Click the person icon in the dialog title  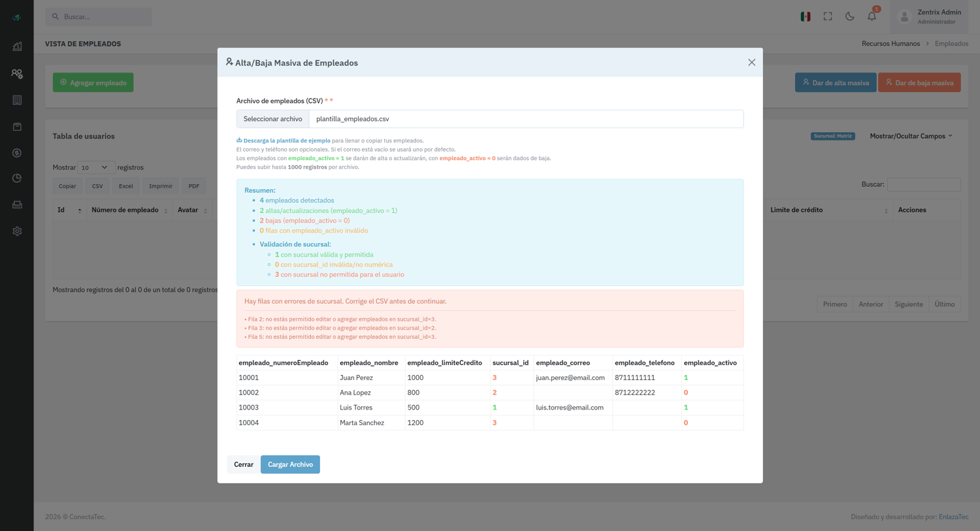tap(229, 62)
